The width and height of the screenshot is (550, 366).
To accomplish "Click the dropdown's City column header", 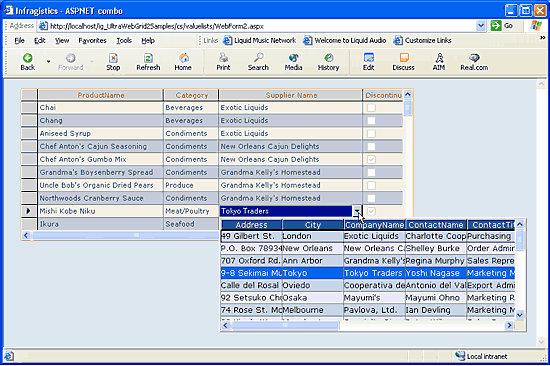I will tap(313, 225).
